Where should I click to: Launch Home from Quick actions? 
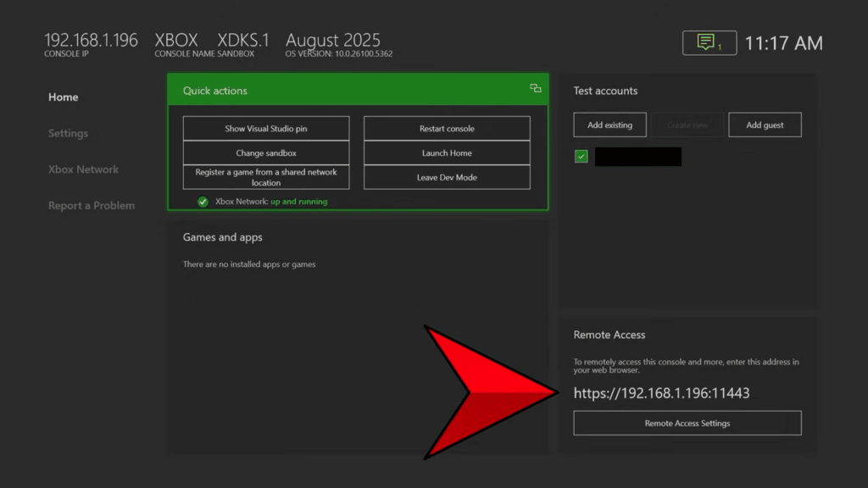tap(446, 152)
